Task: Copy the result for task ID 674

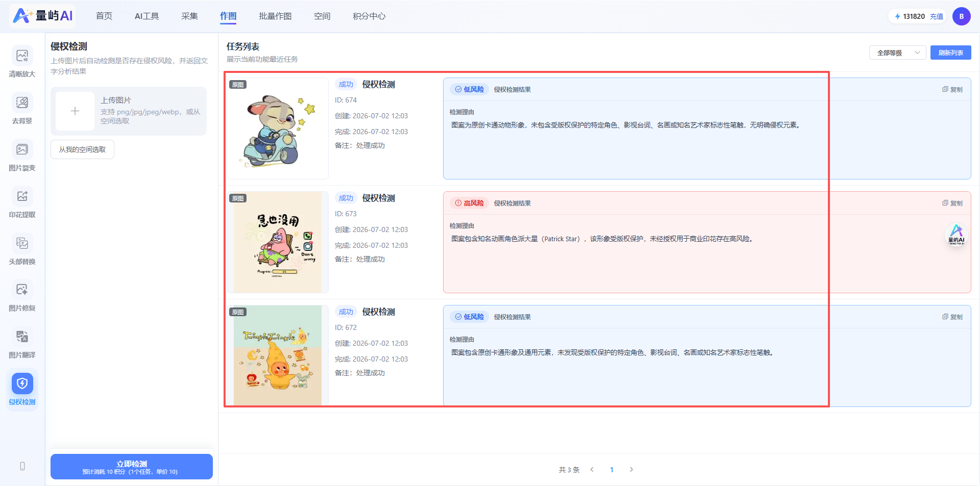Action: (952, 89)
